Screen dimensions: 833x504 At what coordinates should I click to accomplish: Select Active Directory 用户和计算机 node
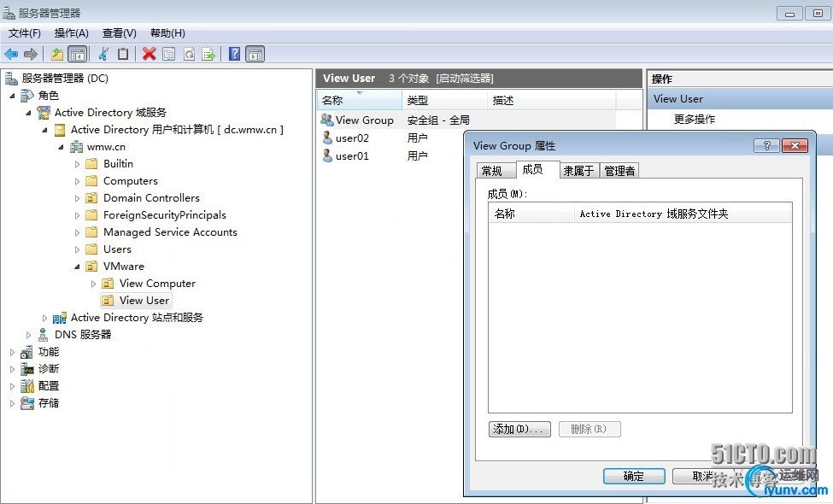pos(177,130)
